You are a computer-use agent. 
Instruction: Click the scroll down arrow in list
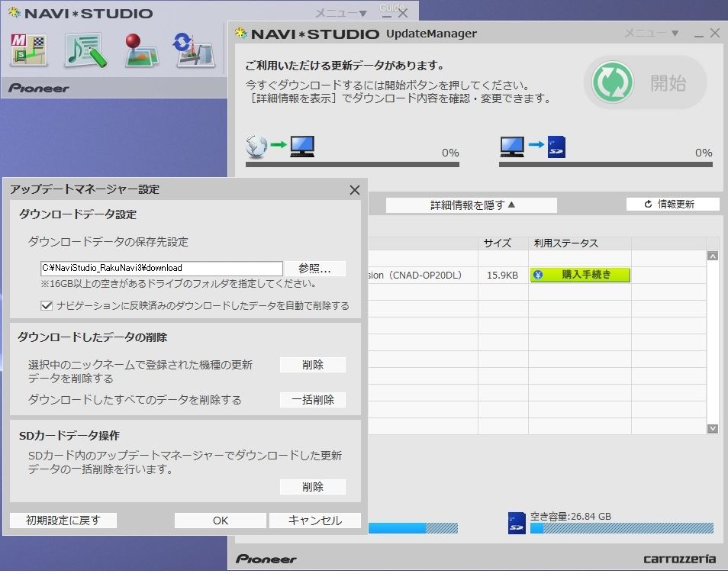[713, 428]
